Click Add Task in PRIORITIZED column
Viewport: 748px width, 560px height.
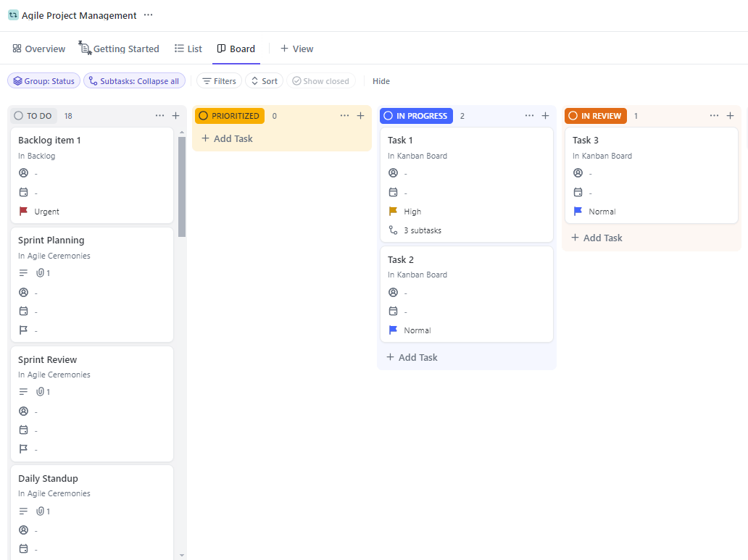[x=227, y=139]
